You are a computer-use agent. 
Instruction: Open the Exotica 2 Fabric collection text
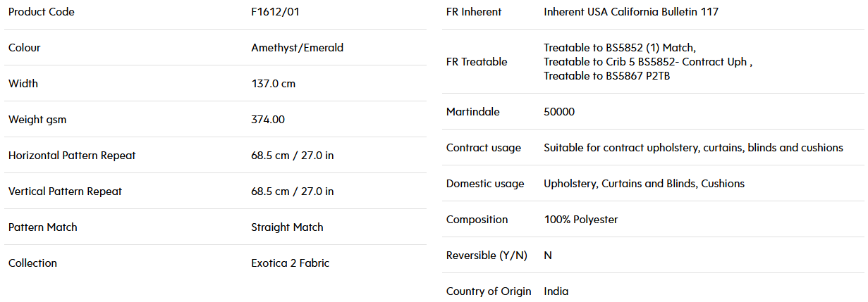[x=290, y=263]
